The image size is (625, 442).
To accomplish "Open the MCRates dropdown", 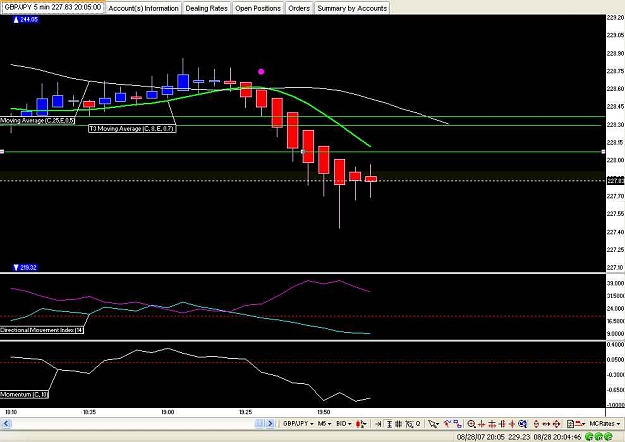I will pyautogui.click(x=605, y=424).
